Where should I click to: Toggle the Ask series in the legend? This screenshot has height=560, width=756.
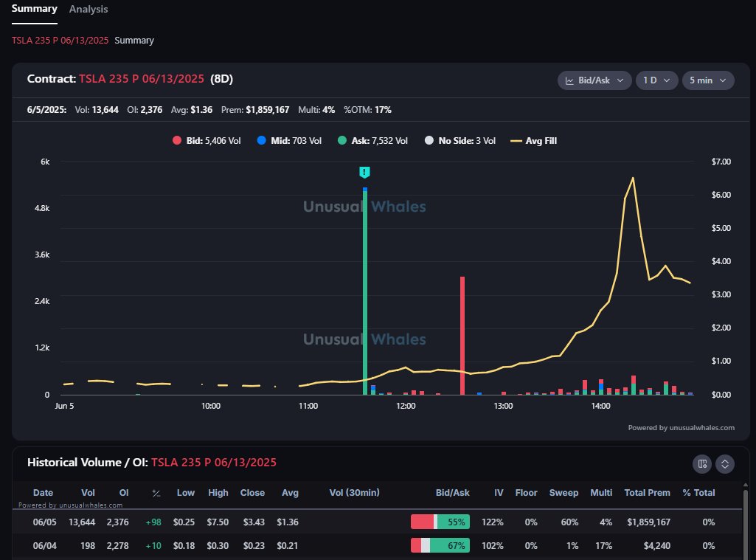372,141
